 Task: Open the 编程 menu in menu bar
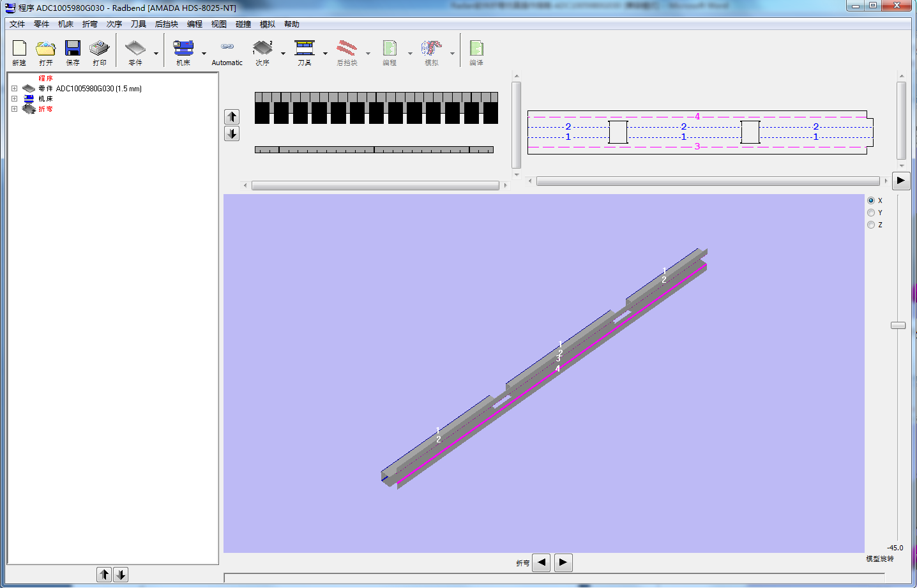click(x=195, y=24)
